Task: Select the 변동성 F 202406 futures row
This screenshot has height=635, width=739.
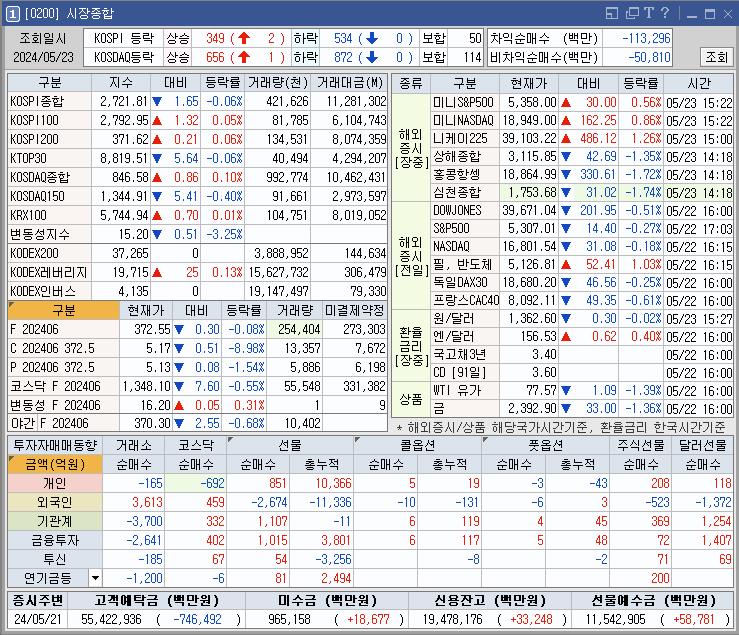Action: [64, 405]
